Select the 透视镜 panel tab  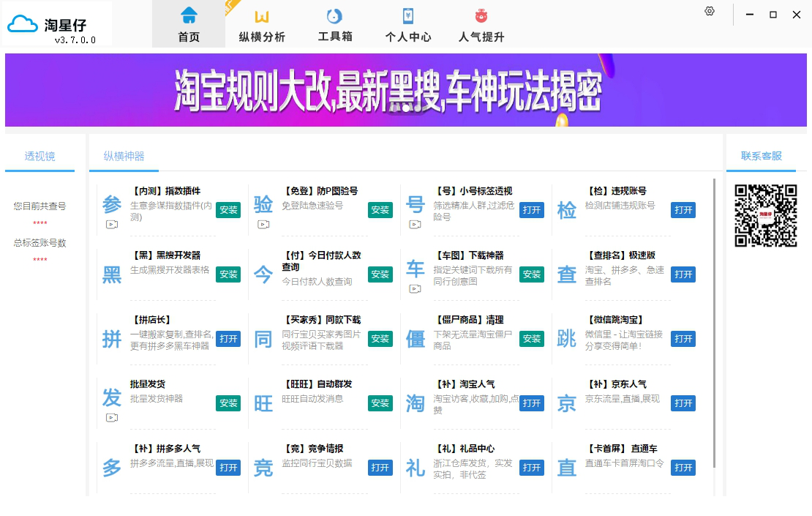[x=40, y=157]
